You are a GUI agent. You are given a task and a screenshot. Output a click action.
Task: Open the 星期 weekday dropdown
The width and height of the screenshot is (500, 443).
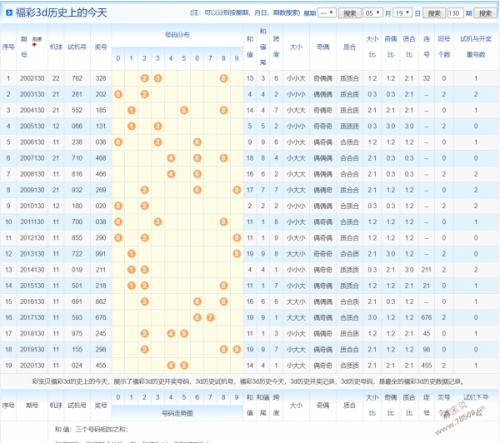coord(326,13)
